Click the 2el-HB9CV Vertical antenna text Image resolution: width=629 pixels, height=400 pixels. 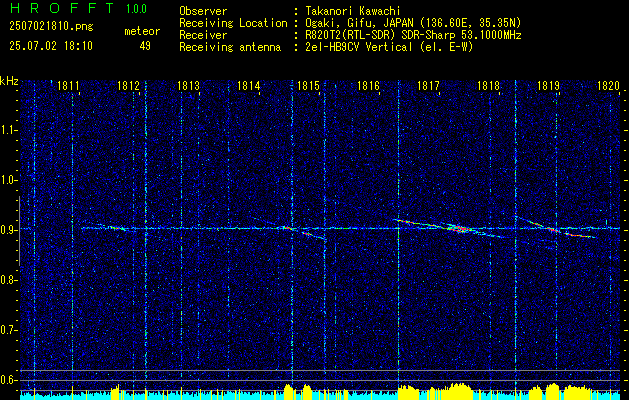click(389, 47)
